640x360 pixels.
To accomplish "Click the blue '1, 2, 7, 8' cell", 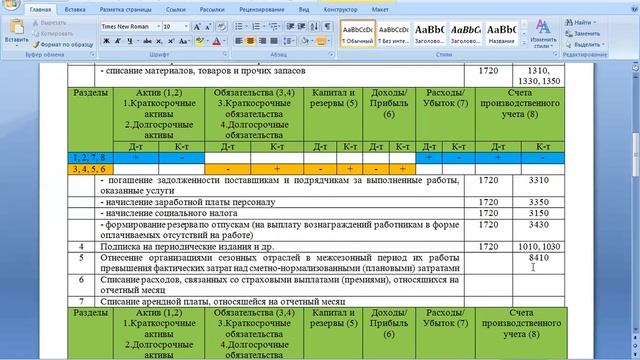I will pos(89,158).
